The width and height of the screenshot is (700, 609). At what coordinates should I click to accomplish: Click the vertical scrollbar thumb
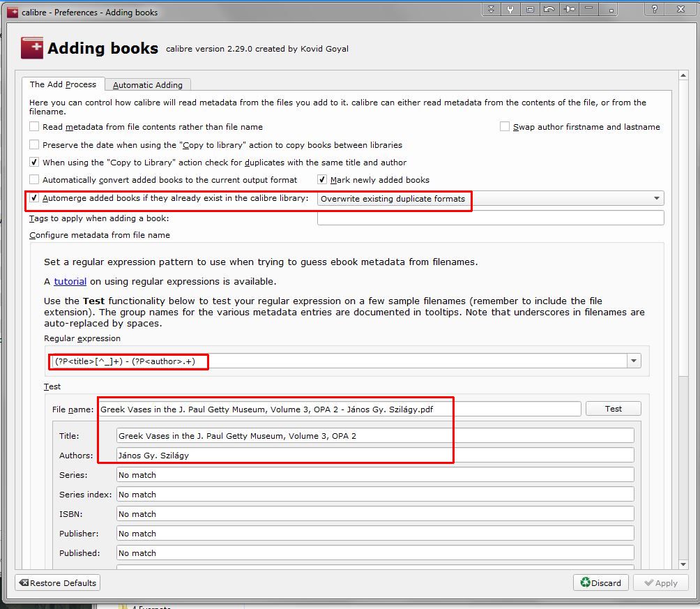[683, 228]
